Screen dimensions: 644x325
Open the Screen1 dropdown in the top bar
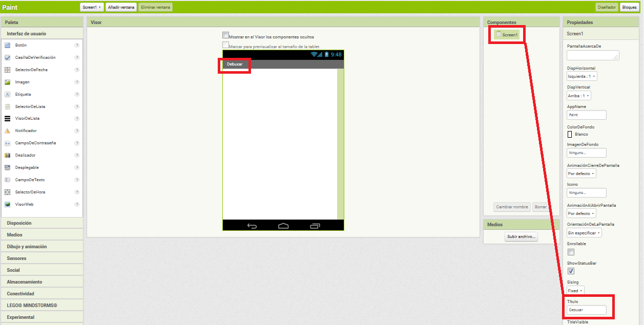click(92, 7)
